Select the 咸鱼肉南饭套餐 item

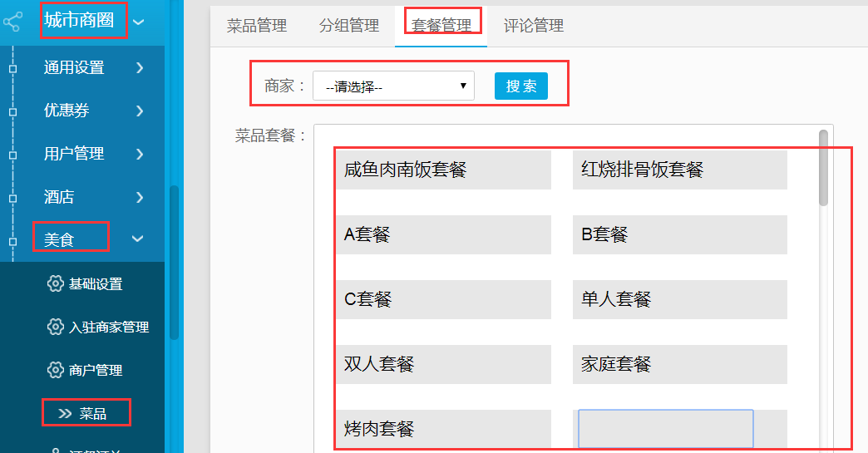click(443, 170)
